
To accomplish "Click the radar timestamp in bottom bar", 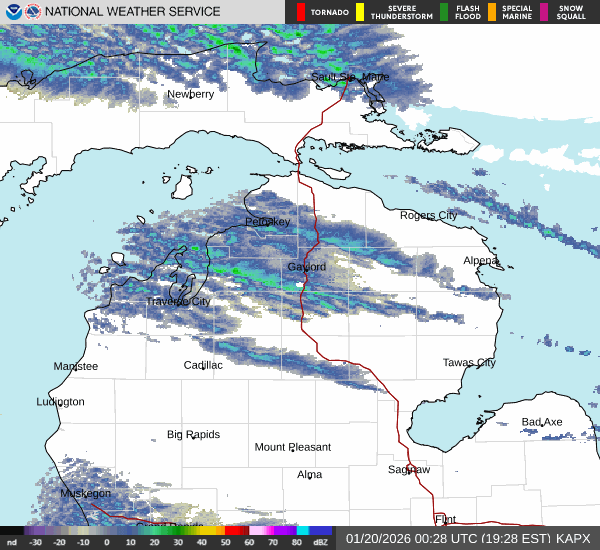I will [446, 538].
